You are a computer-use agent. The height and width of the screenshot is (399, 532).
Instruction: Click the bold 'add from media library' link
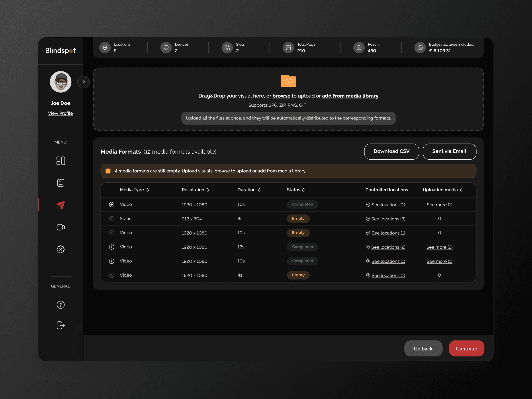[350, 96]
